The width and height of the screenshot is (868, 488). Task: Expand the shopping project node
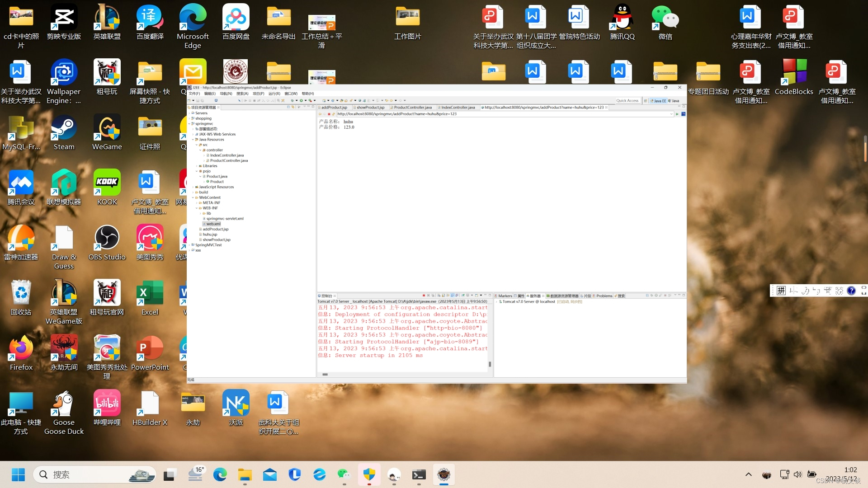click(x=189, y=118)
